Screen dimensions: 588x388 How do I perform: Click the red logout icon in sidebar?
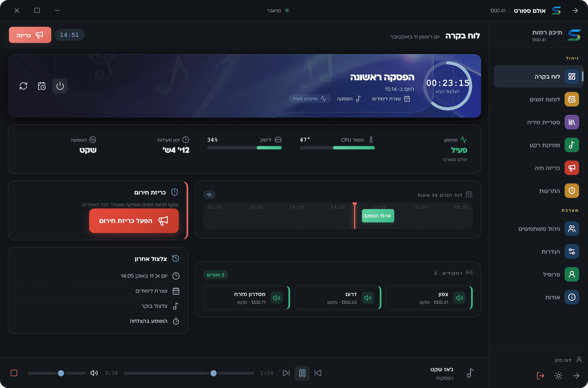[540, 376]
